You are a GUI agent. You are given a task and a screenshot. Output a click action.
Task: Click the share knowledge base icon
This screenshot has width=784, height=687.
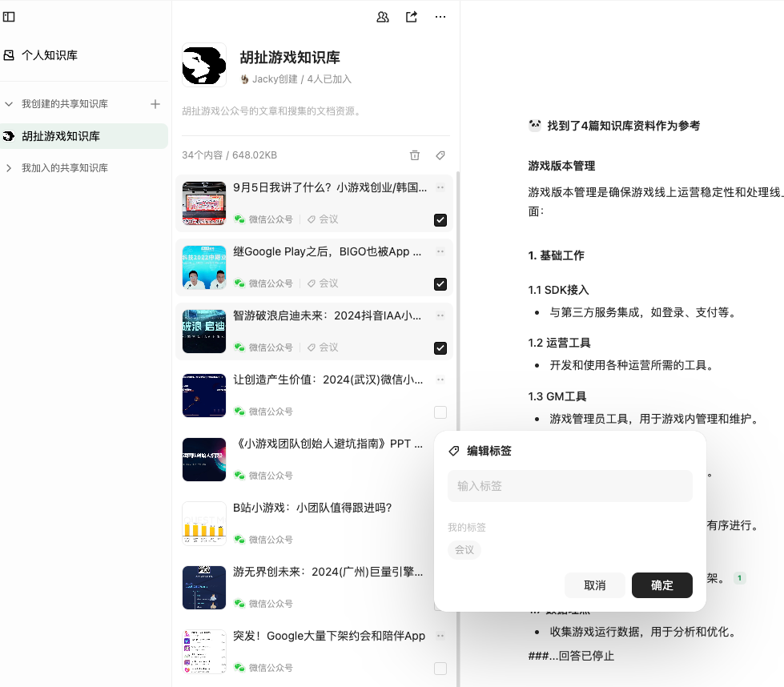[x=412, y=17]
